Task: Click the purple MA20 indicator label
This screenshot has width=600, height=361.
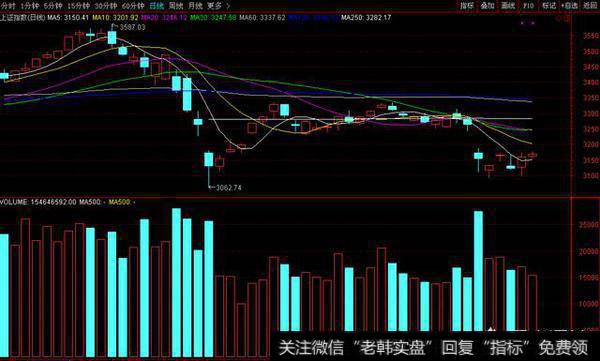Action: pos(164,18)
